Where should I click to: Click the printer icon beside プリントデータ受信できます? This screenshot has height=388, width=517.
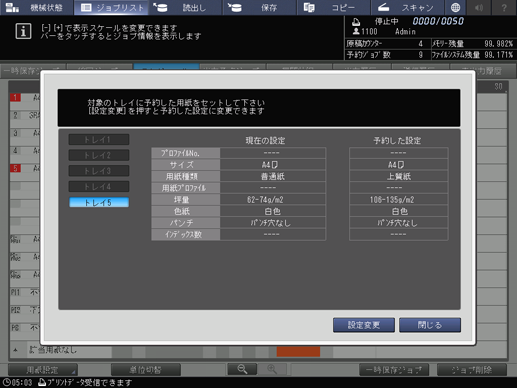[42, 382]
